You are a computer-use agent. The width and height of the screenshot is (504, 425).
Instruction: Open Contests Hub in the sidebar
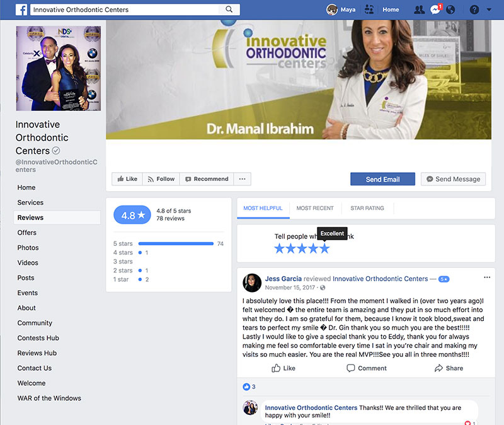coord(38,338)
